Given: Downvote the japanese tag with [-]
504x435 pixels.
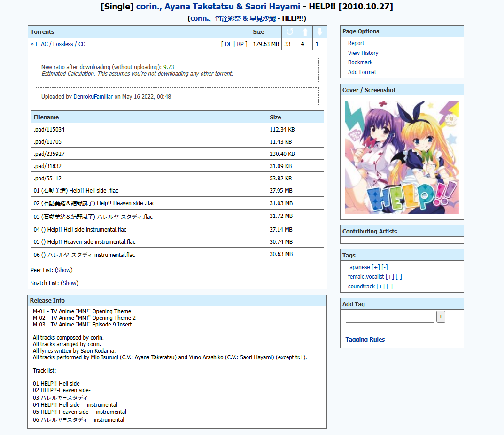Looking at the screenshot, I should click(x=384, y=267).
